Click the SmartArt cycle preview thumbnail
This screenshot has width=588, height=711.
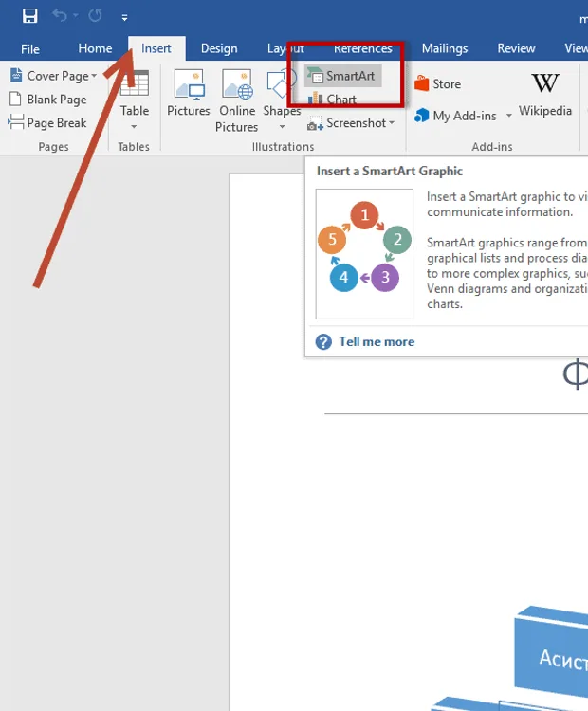(364, 254)
